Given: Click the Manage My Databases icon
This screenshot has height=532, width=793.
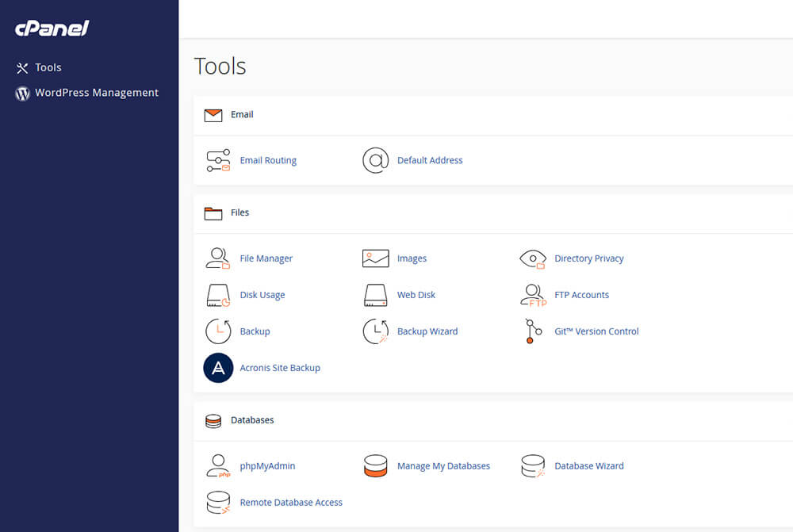Looking at the screenshot, I should click(x=375, y=466).
